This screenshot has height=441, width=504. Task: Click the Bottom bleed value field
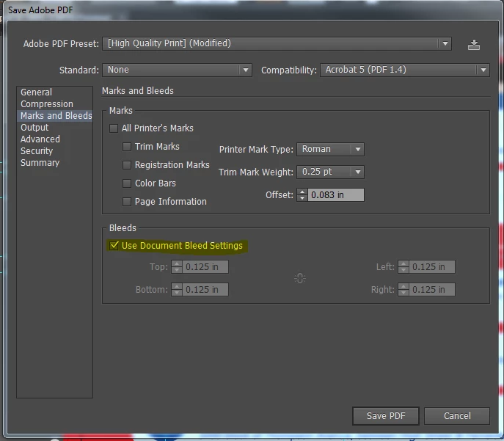(205, 290)
